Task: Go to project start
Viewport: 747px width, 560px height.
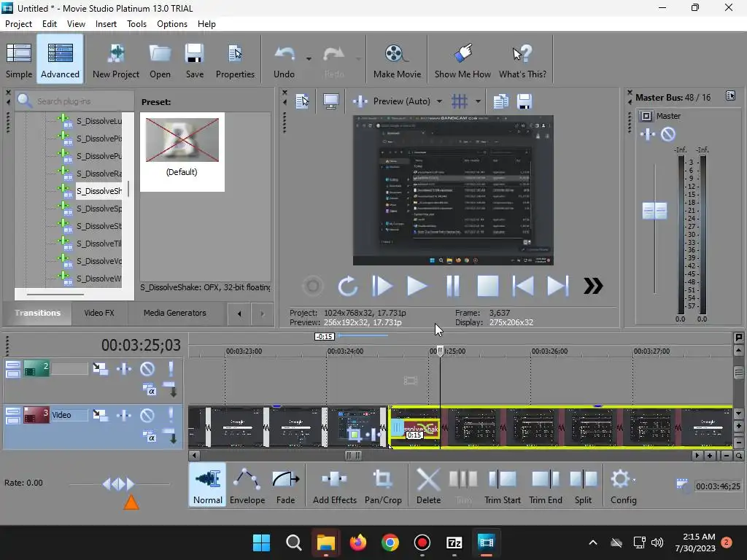Action: coord(522,286)
